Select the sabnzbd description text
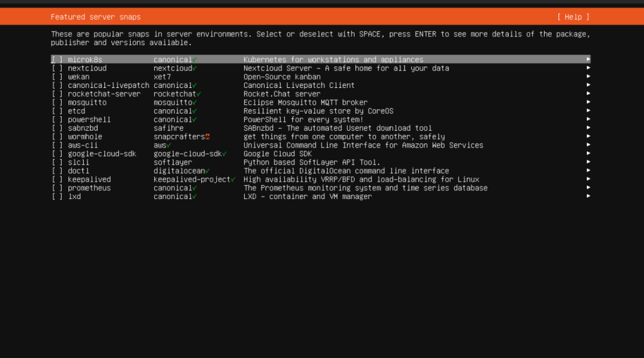Viewport: 644px width, 358px height. tap(338, 128)
